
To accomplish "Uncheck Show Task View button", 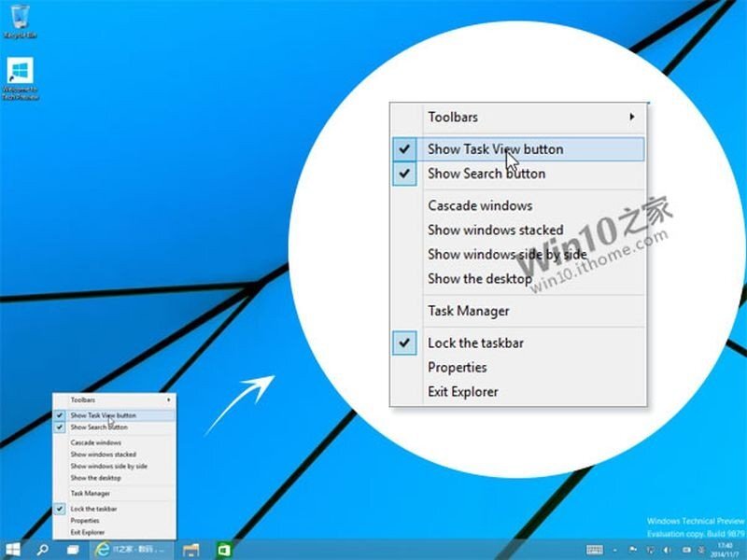I will point(496,148).
